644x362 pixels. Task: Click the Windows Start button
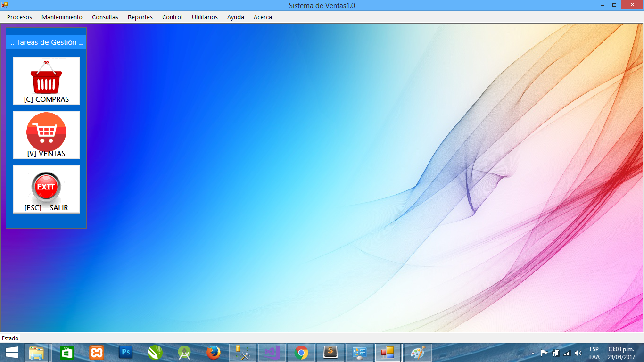point(12,353)
